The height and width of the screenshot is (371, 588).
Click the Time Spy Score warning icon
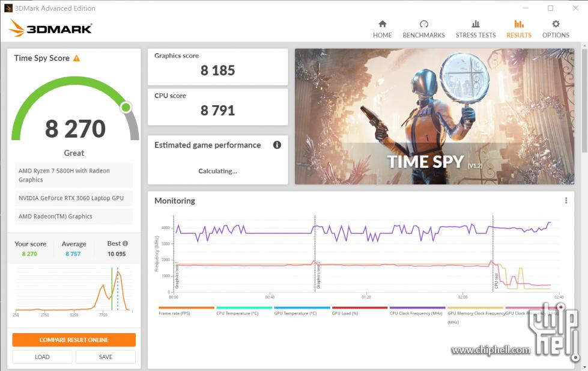coord(76,58)
